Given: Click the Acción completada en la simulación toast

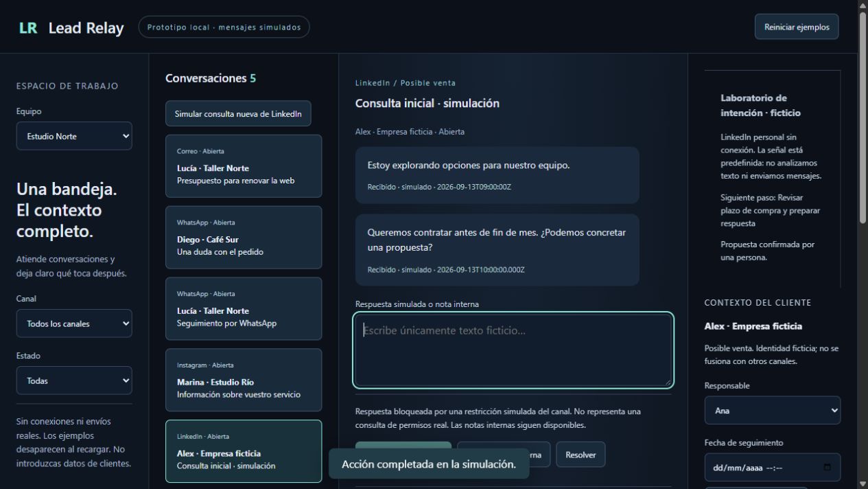Looking at the screenshot, I should point(429,464).
